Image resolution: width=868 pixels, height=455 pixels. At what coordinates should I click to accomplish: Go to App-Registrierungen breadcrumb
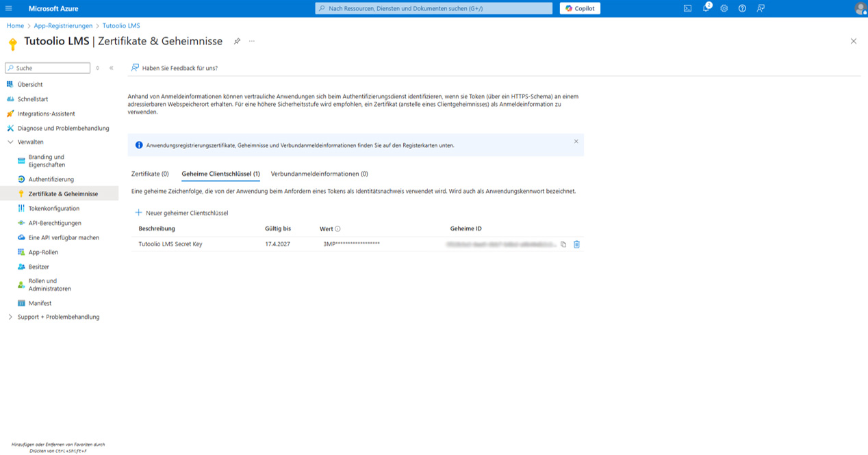(63, 25)
